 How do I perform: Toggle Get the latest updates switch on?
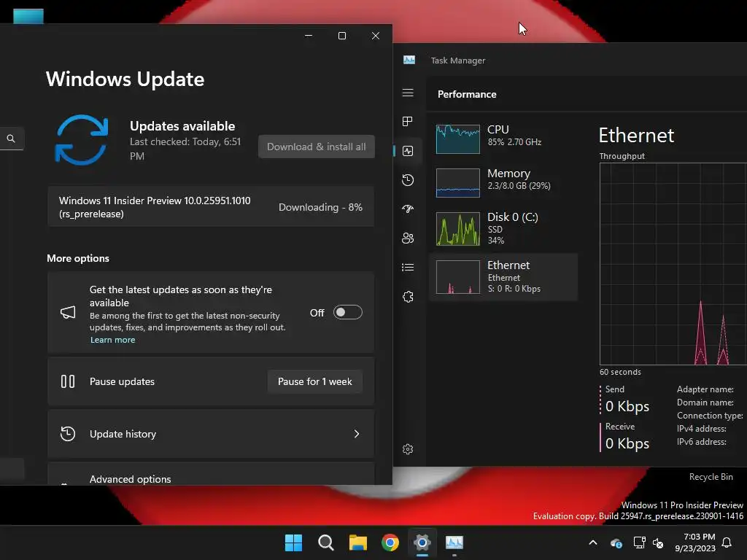348,312
